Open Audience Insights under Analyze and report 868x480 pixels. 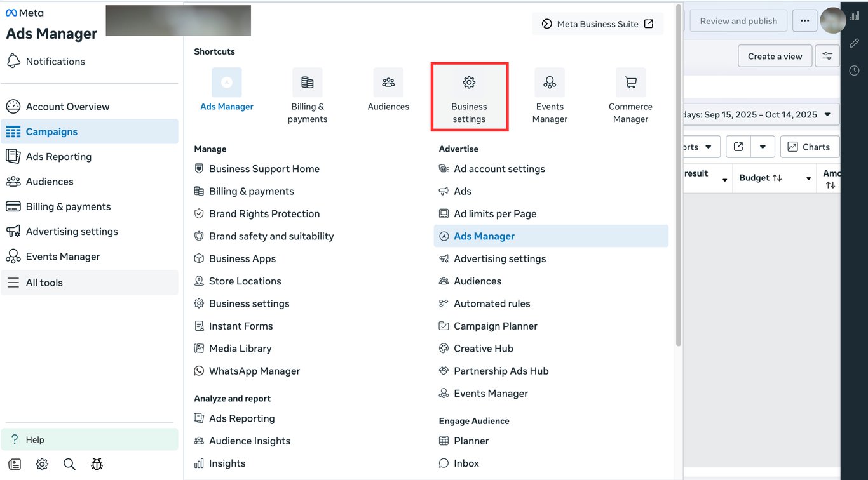pos(242,441)
